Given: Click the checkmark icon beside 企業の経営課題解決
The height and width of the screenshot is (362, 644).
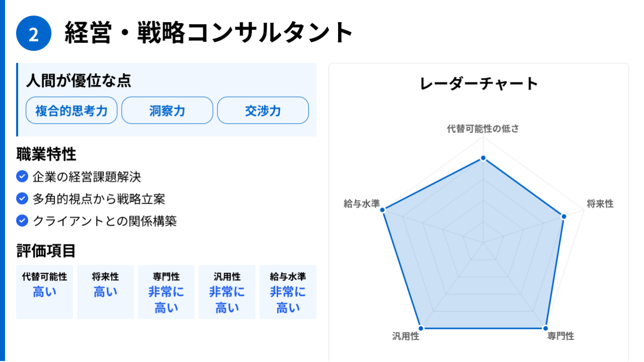Looking at the screenshot, I should (x=22, y=176).
